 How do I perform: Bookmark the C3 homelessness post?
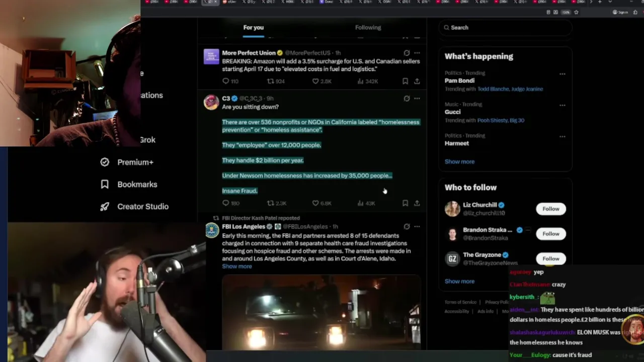[x=405, y=203]
